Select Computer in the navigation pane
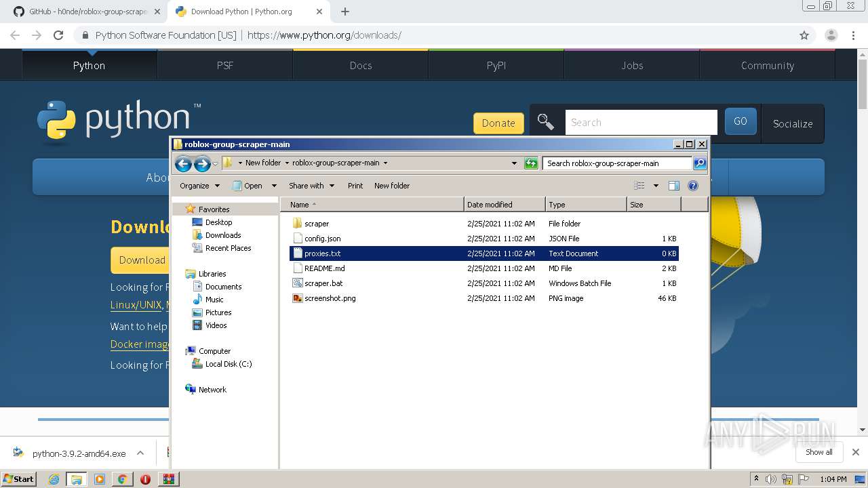868x488 pixels. point(214,351)
